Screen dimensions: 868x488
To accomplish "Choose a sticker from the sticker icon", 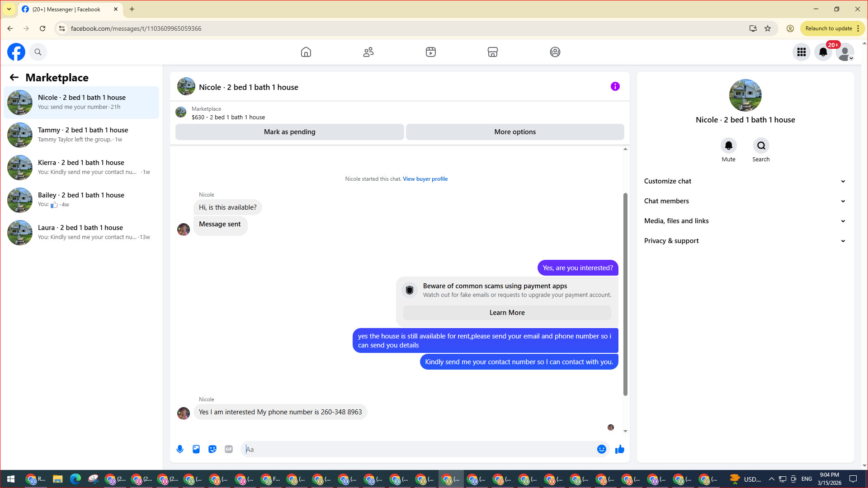I will tap(212, 449).
